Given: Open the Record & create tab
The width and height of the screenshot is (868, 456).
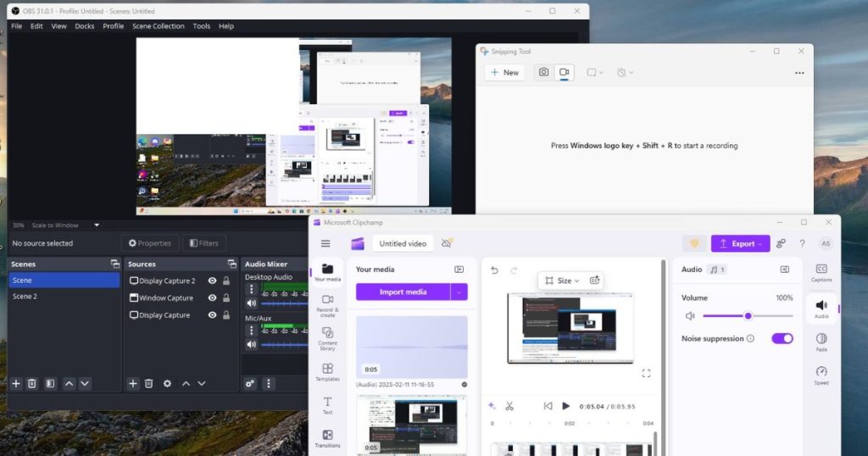Looking at the screenshot, I should 327,305.
